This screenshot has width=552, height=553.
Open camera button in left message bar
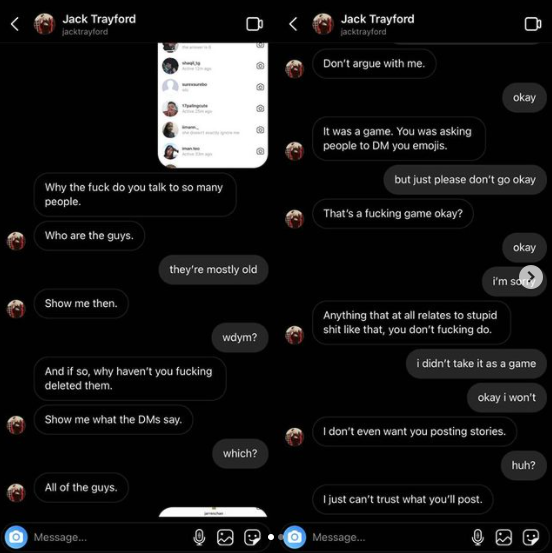(16, 537)
